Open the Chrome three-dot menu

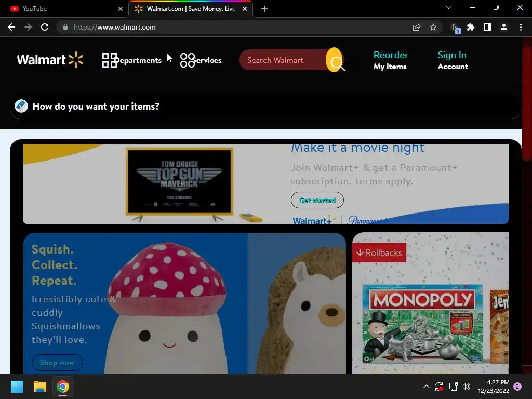pyautogui.click(x=521, y=27)
